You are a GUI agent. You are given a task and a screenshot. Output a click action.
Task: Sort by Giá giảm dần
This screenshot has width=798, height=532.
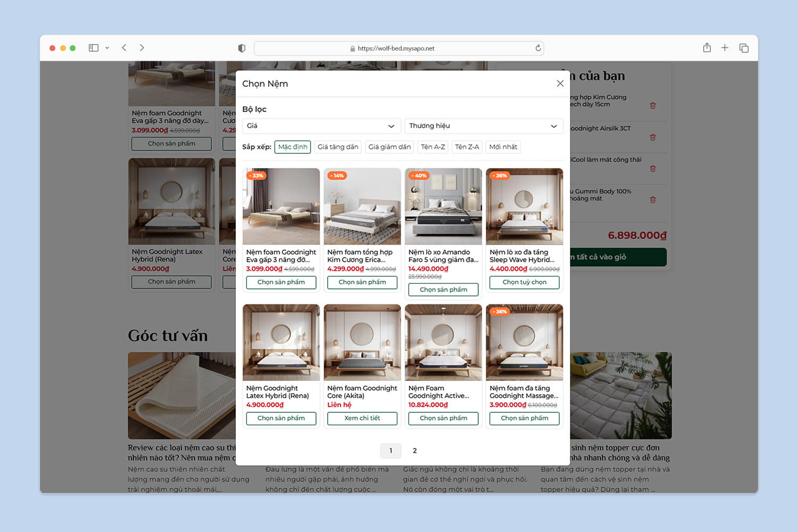point(389,147)
